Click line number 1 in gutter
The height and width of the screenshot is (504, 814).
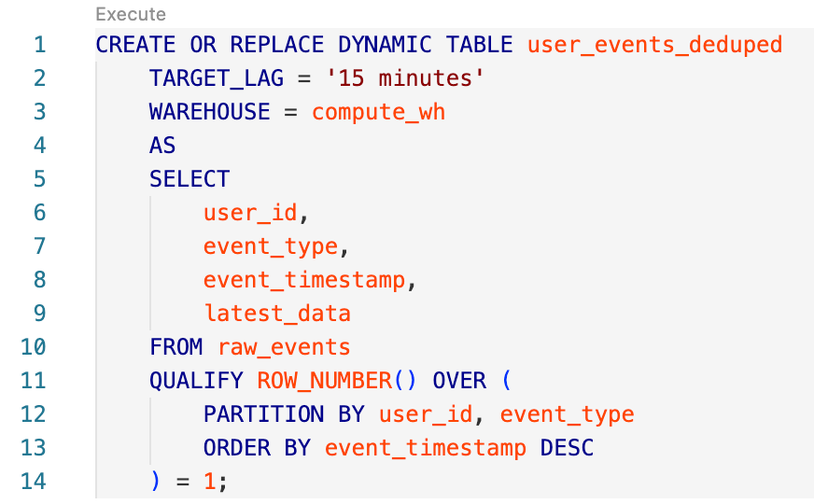tap(40, 45)
